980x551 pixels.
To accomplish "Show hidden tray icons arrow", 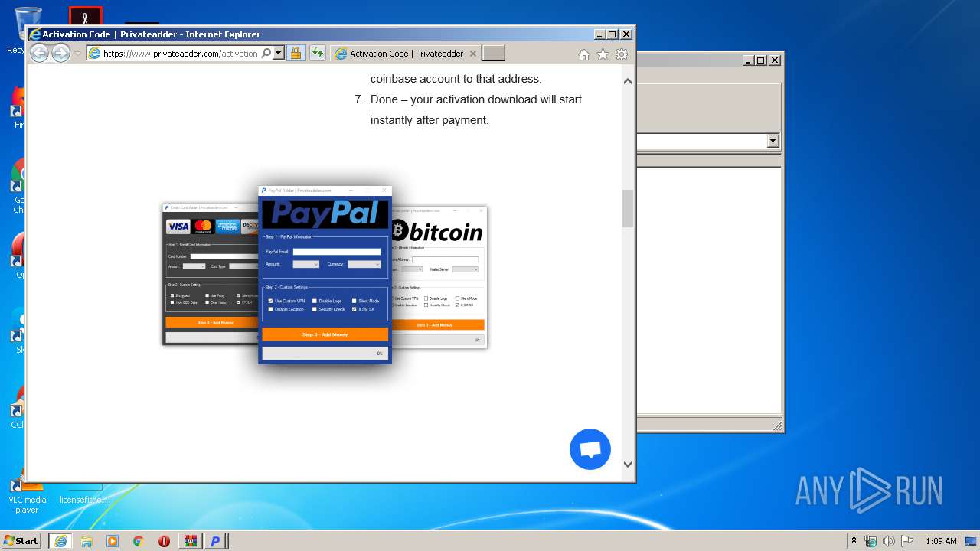I will (854, 541).
